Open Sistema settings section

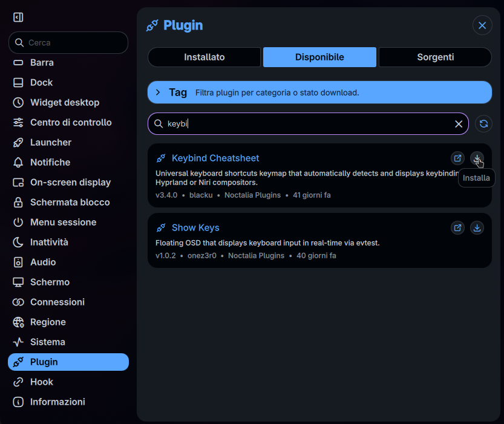tap(68, 342)
